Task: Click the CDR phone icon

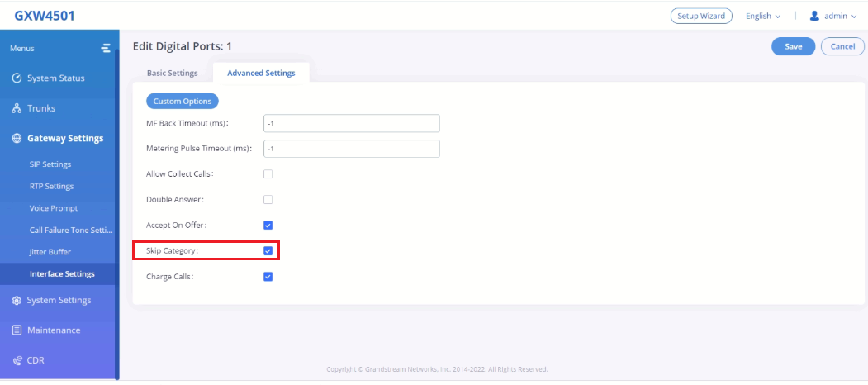Action: (x=17, y=360)
